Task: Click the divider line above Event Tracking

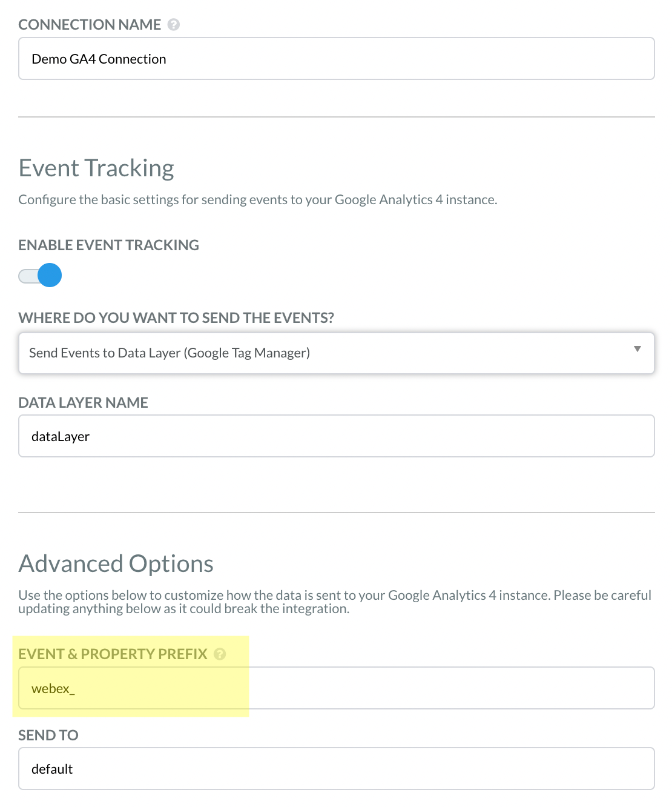Action: (337, 117)
